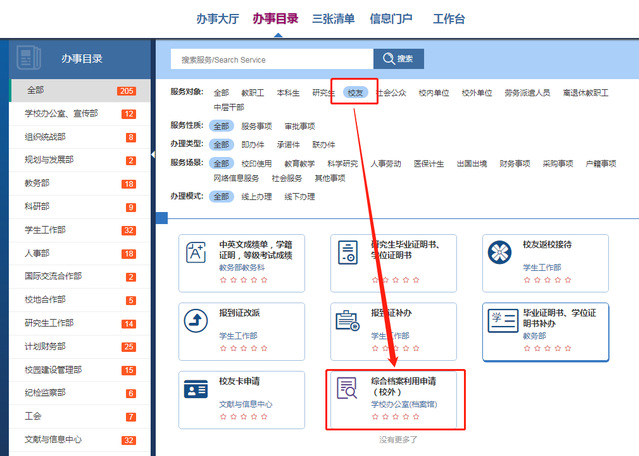Choose 线下办理 under 办理模式
The width and height of the screenshot is (639, 456).
coord(300,197)
